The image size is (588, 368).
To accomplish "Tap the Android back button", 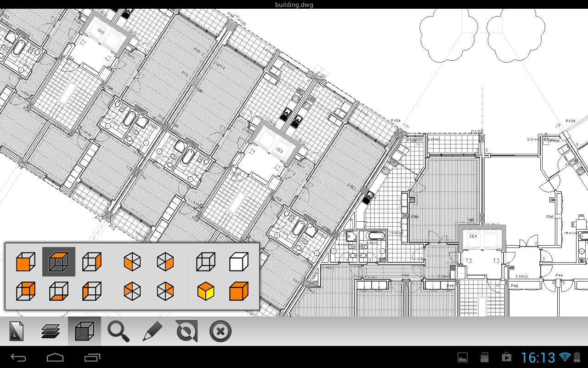I will click(x=19, y=357).
